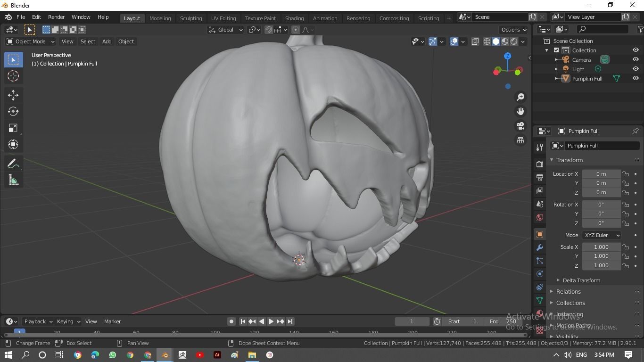Click the pan view hand icon
644x362 pixels.
520,111
